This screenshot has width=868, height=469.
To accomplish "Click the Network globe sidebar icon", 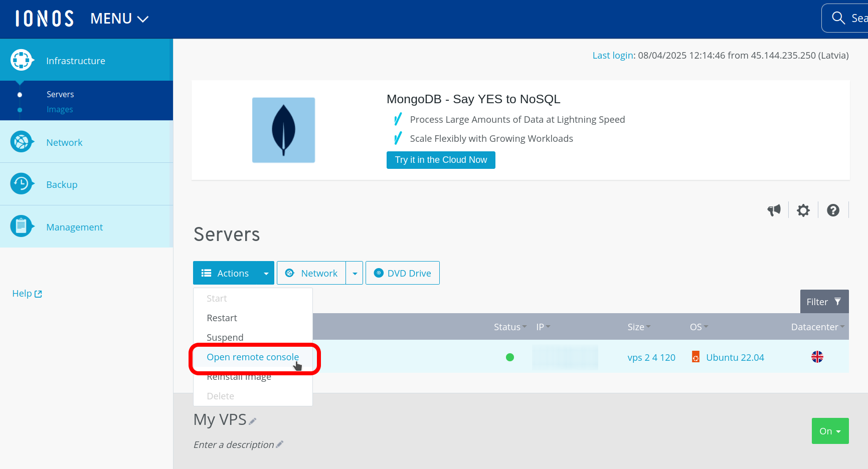I will 21,142.
